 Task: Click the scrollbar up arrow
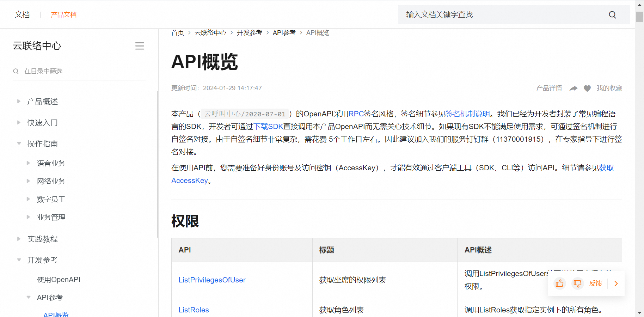pos(639,5)
